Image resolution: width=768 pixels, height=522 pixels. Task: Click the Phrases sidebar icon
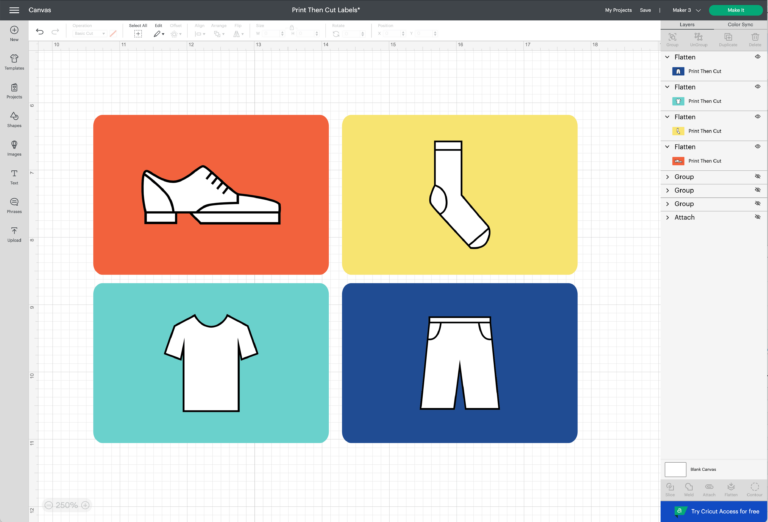coord(14,204)
